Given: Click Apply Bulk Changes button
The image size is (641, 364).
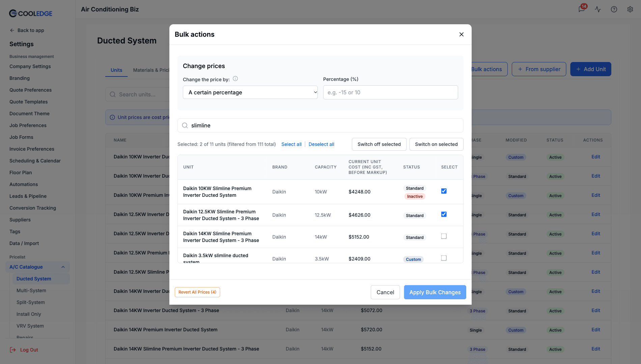Looking at the screenshot, I should 435,292.
